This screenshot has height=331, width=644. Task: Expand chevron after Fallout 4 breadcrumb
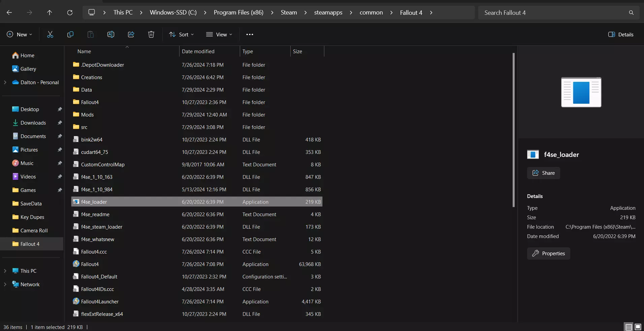click(431, 12)
